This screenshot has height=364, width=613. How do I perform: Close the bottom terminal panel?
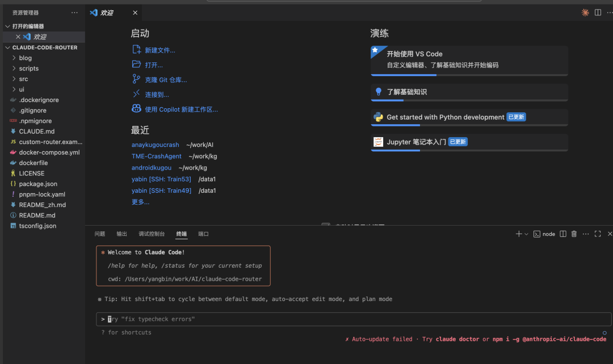pos(610,234)
